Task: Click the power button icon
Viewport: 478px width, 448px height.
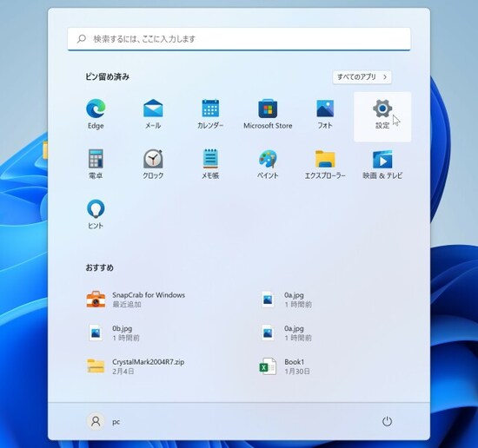Action: pyautogui.click(x=387, y=421)
